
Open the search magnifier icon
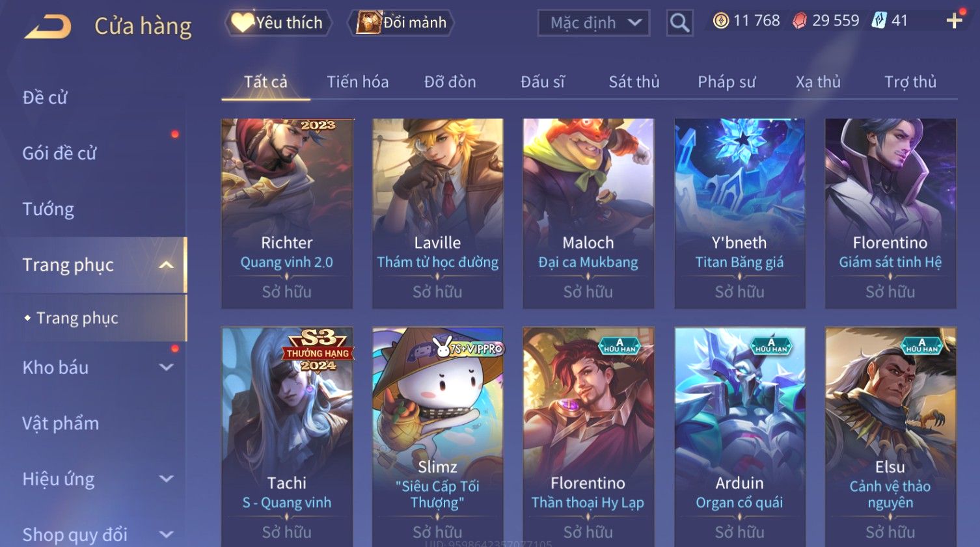(x=679, y=23)
